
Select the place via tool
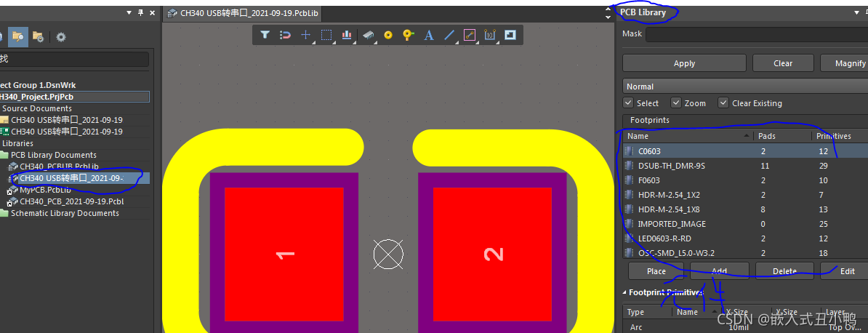409,35
